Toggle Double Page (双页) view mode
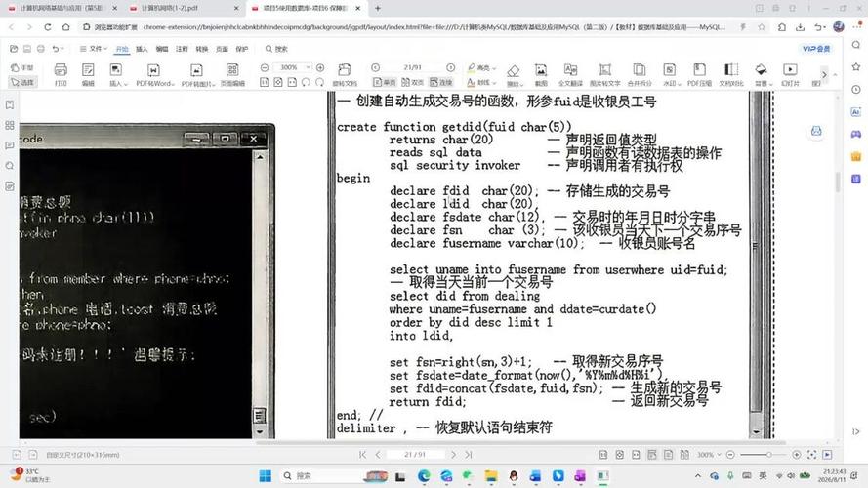 click(412, 82)
